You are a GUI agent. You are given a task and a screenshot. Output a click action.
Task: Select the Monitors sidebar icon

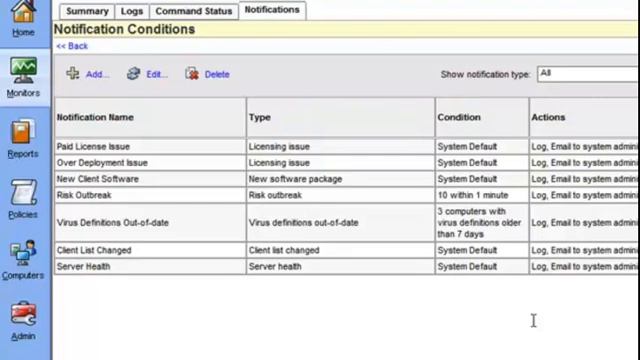tap(23, 70)
